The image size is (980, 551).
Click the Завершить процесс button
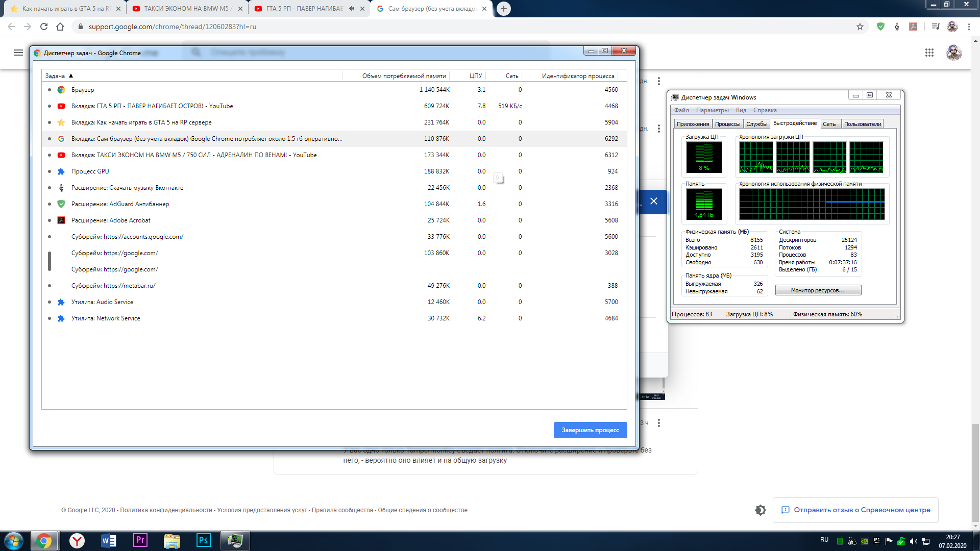[x=590, y=430]
